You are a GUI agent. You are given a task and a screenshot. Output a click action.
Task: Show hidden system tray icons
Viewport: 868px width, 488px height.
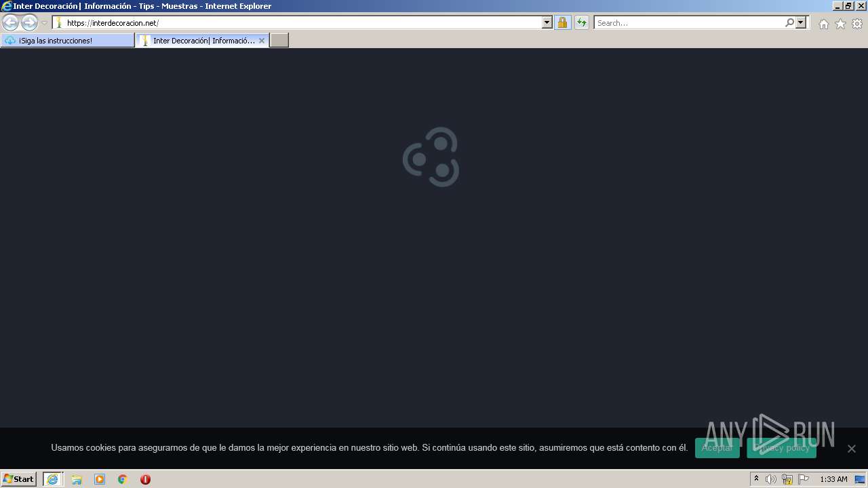756,479
